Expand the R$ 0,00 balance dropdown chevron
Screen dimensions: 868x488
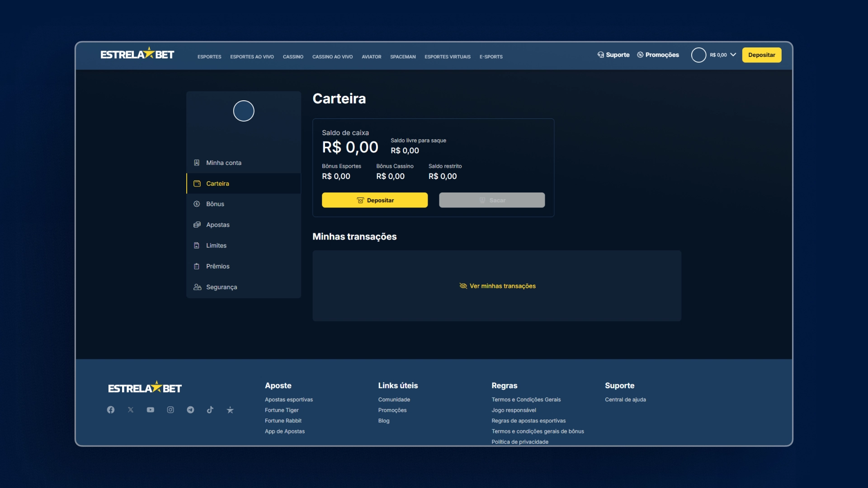(733, 55)
